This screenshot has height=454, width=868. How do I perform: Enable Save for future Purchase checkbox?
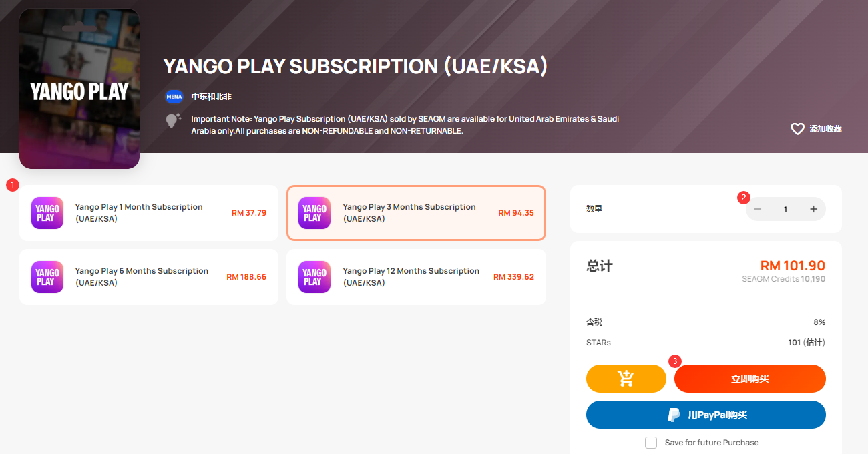[x=651, y=443]
